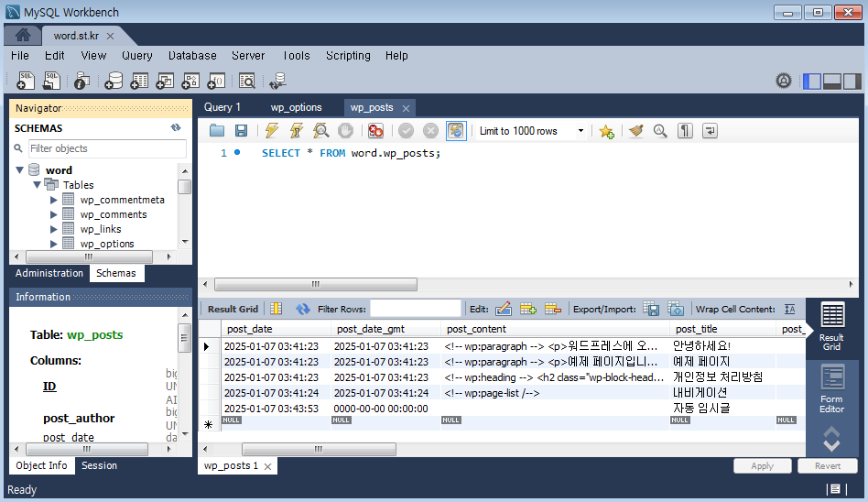Screen dimensions: 868x502
Task: Search table data toolbar icon
Action: pyautogui.click(x=247, y=81)
